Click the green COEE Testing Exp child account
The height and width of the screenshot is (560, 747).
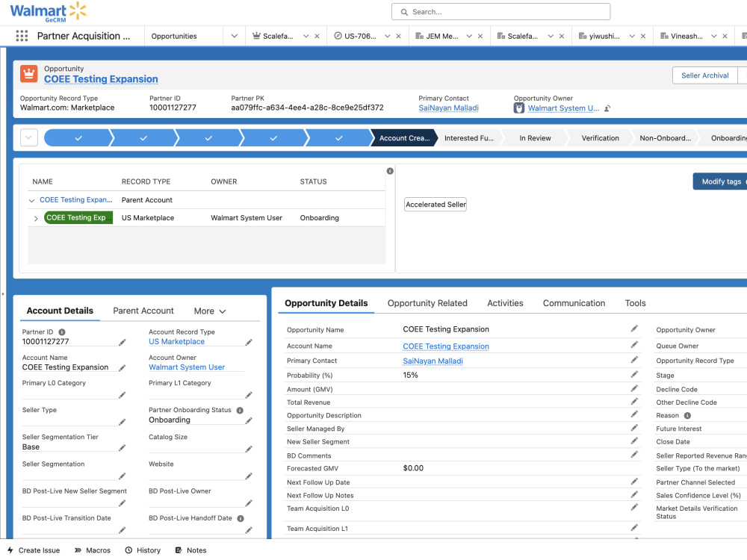point(78,217)
